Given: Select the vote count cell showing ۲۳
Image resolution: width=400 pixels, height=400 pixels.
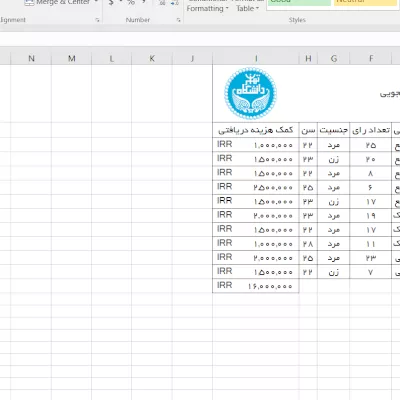Looking at the screenshot, I should (371, 258).
